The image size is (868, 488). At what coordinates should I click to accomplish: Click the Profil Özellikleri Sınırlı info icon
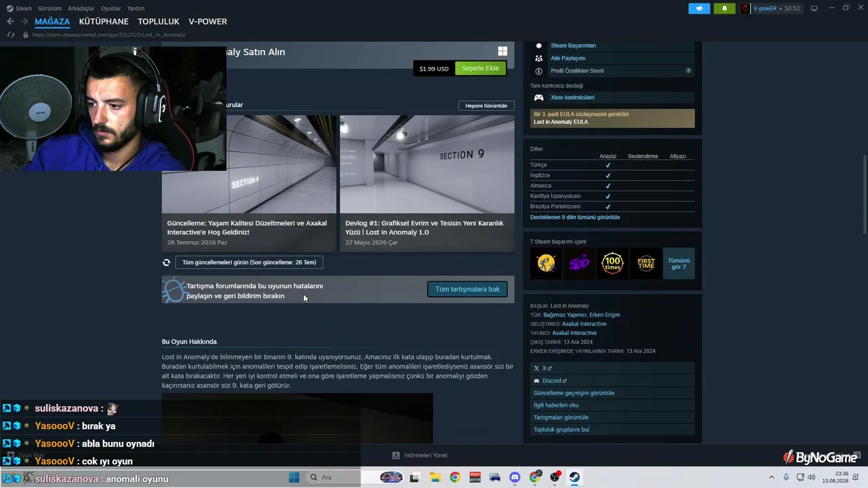539,71
